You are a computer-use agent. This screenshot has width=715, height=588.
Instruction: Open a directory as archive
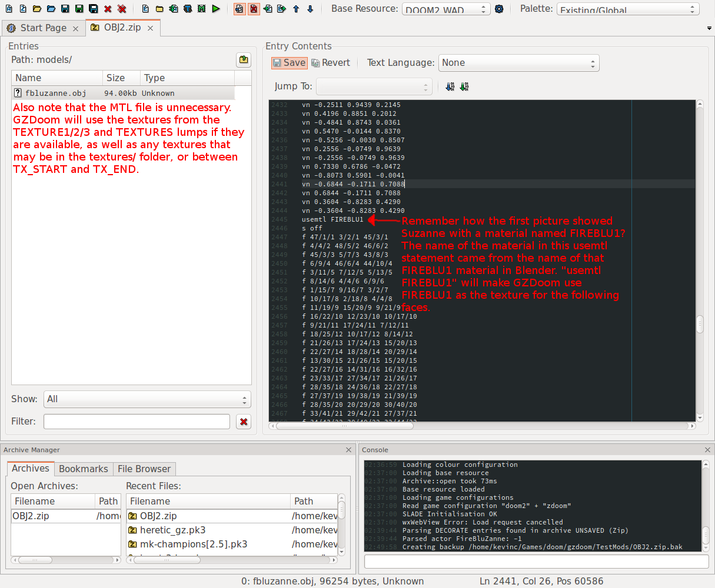[51, 9]
